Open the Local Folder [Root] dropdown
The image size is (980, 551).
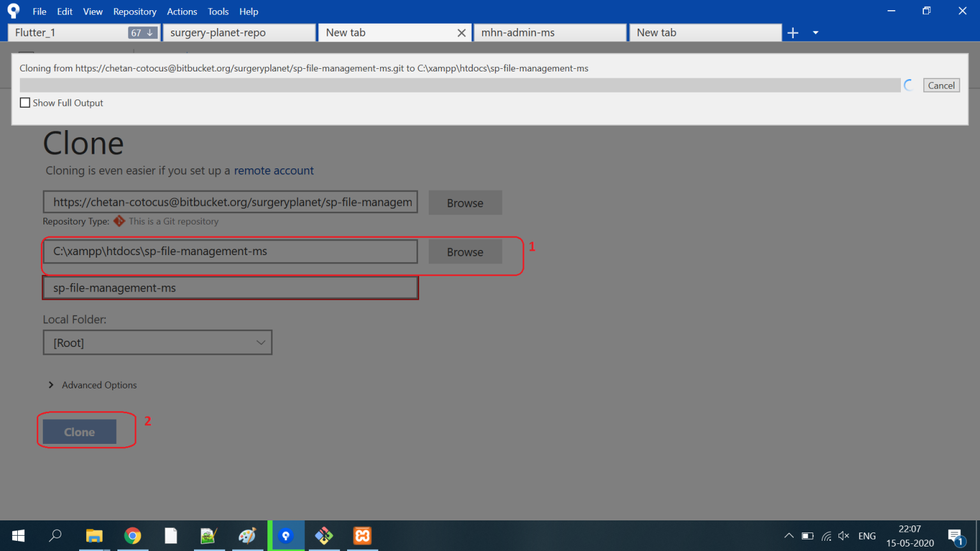[158, 342]
